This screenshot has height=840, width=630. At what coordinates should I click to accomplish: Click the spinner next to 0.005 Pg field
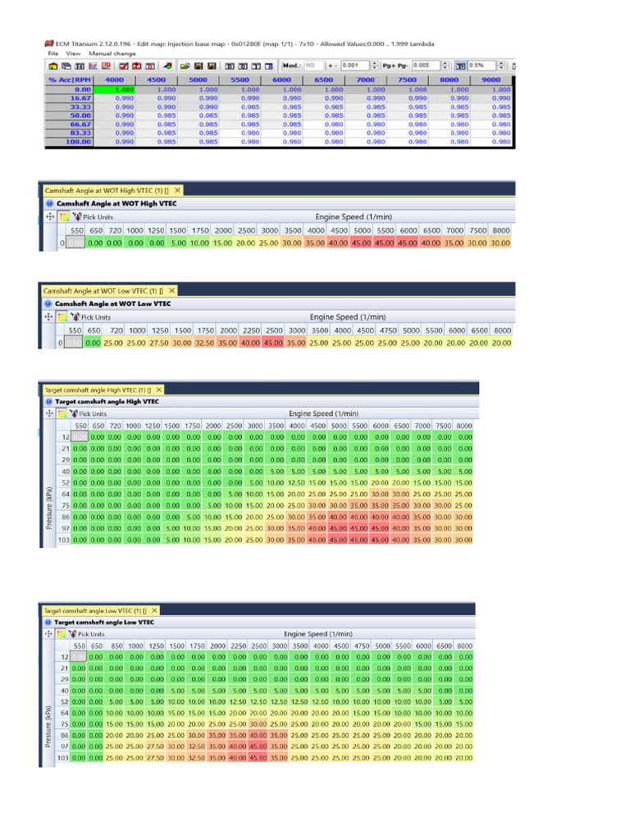pyautogui.click(x=445, y=66)
